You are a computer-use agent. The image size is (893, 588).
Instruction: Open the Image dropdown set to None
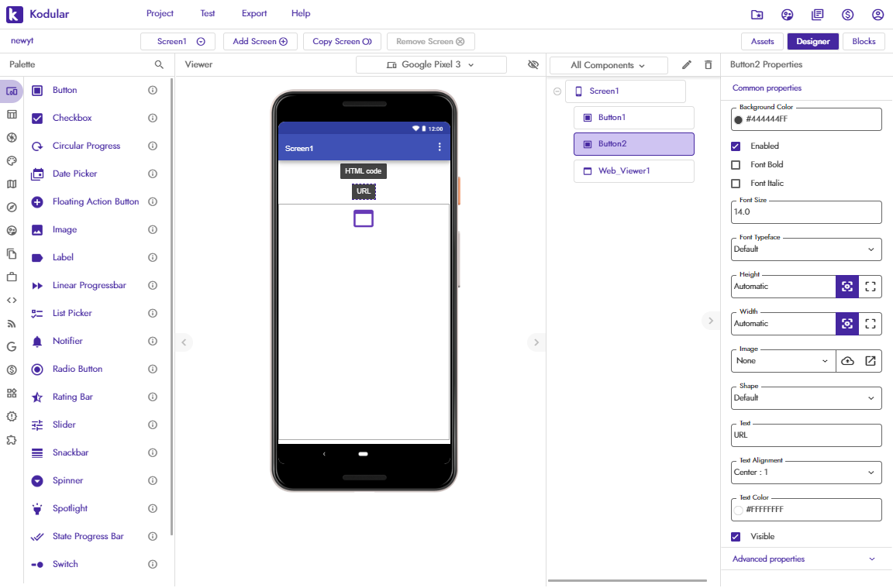coord(783,361)
